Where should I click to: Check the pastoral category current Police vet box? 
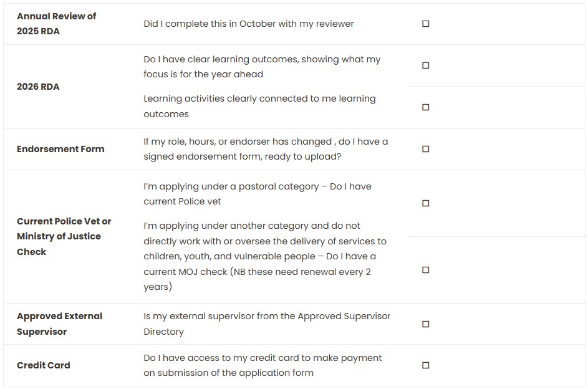pos(426,203)
